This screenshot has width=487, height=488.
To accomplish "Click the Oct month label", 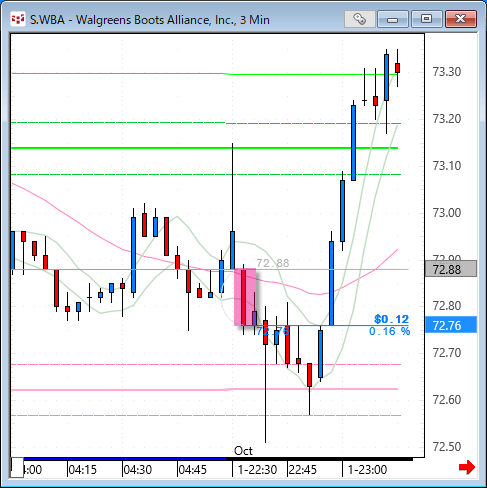I will click(243, 451).
